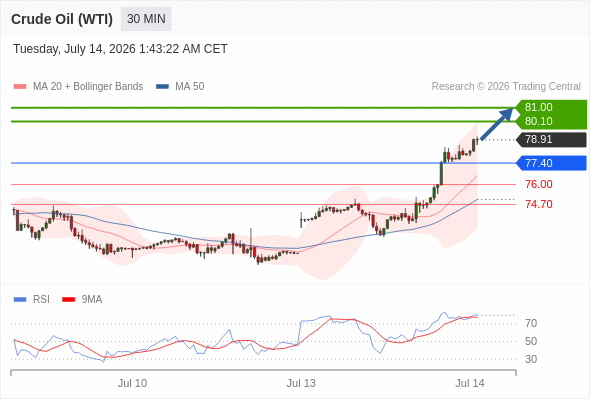Screen dimensions: 590x400
Task: Click the Jul 14 date marker
Action: (x=470, y=383)
